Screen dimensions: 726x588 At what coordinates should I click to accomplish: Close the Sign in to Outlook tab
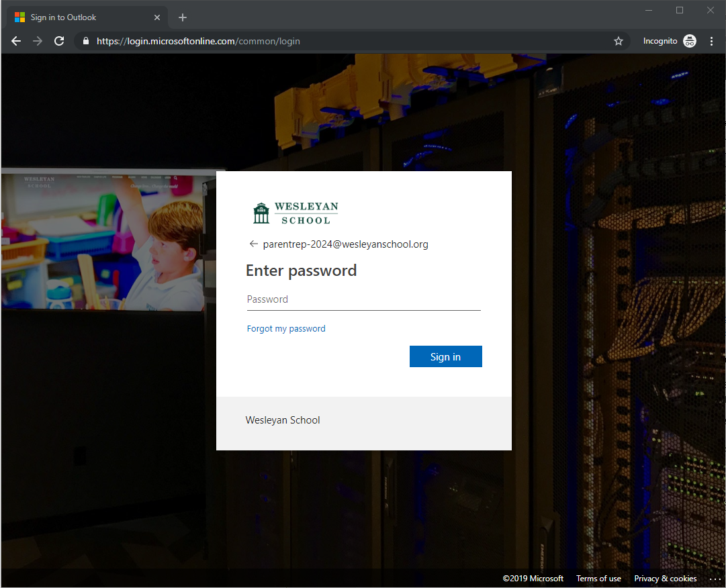pos(157,17)
